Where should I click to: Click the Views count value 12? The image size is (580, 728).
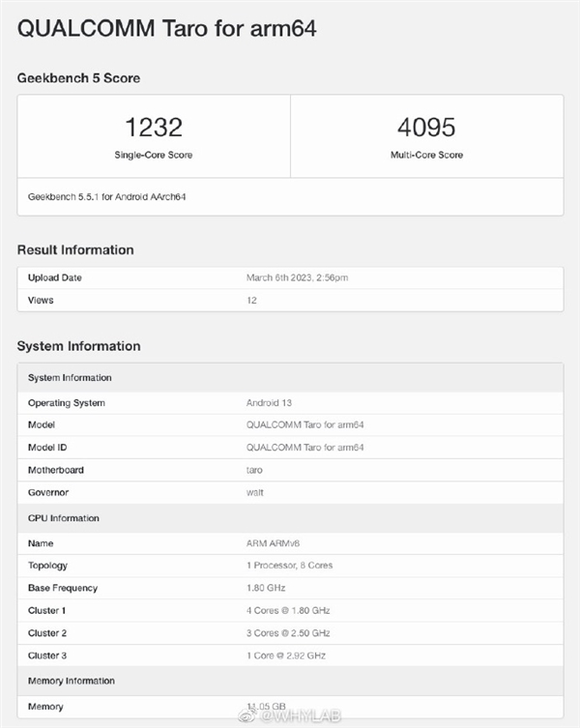point(251,301)
